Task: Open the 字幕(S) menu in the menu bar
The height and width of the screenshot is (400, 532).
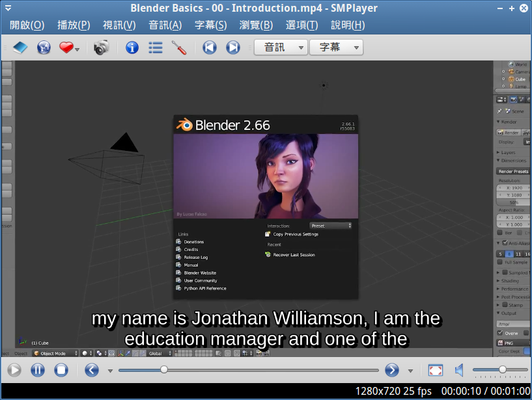Action: pos(211,25)
